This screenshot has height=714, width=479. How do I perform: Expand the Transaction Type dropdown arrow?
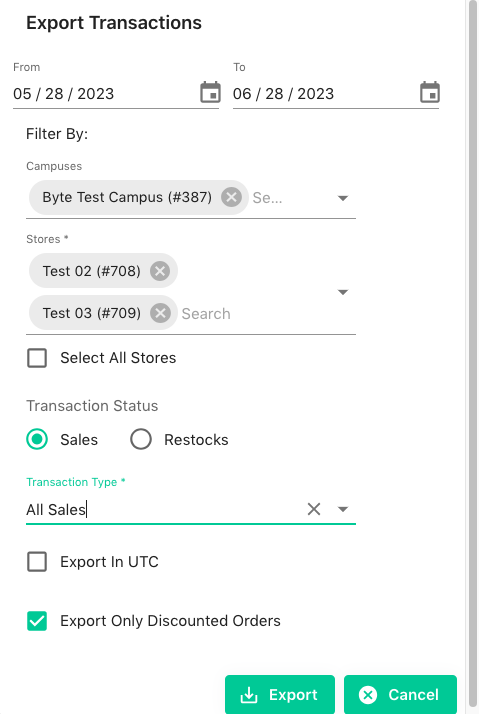pos(343,509)
